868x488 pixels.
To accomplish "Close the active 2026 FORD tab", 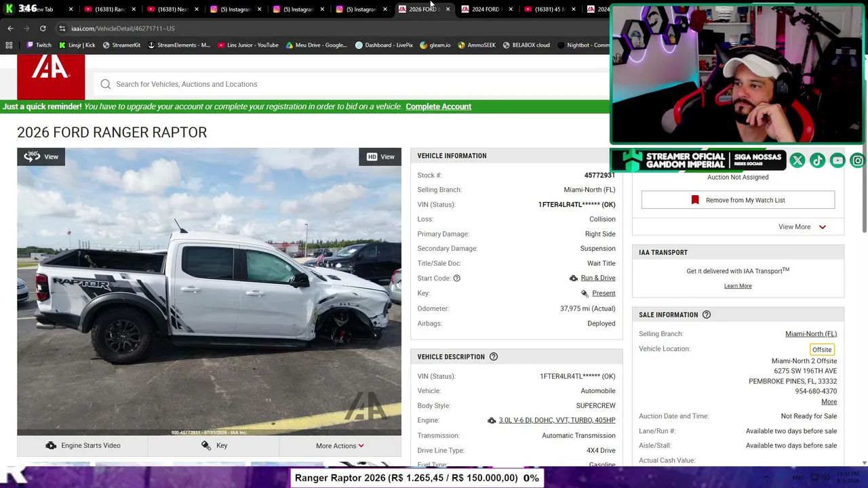I will tap(448, 9).
